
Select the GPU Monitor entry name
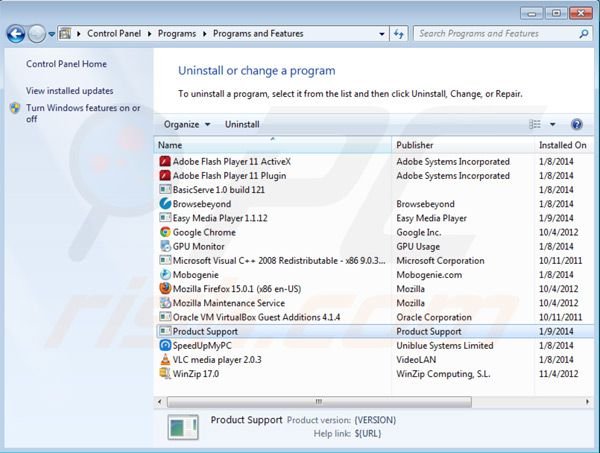[199, 246]
